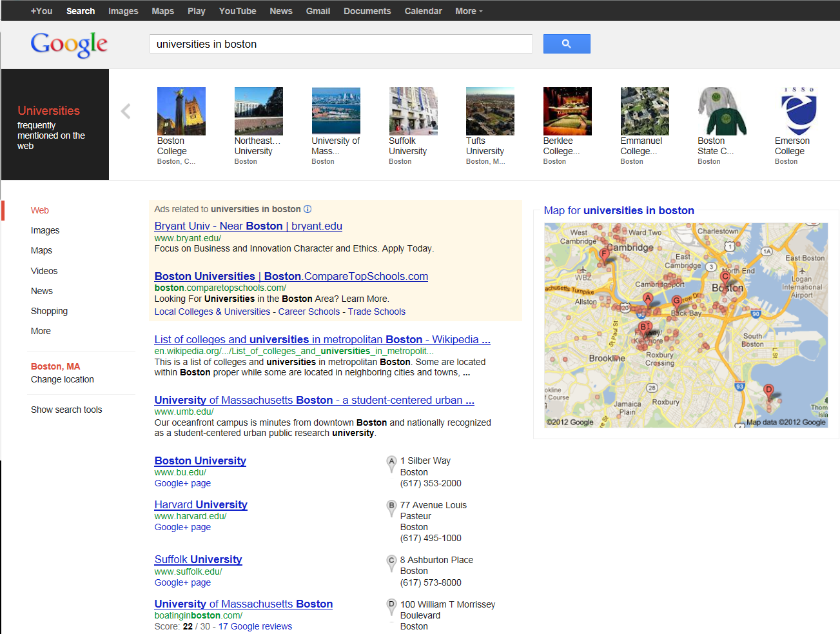Open News in the top bar

[x=281, y=11]
